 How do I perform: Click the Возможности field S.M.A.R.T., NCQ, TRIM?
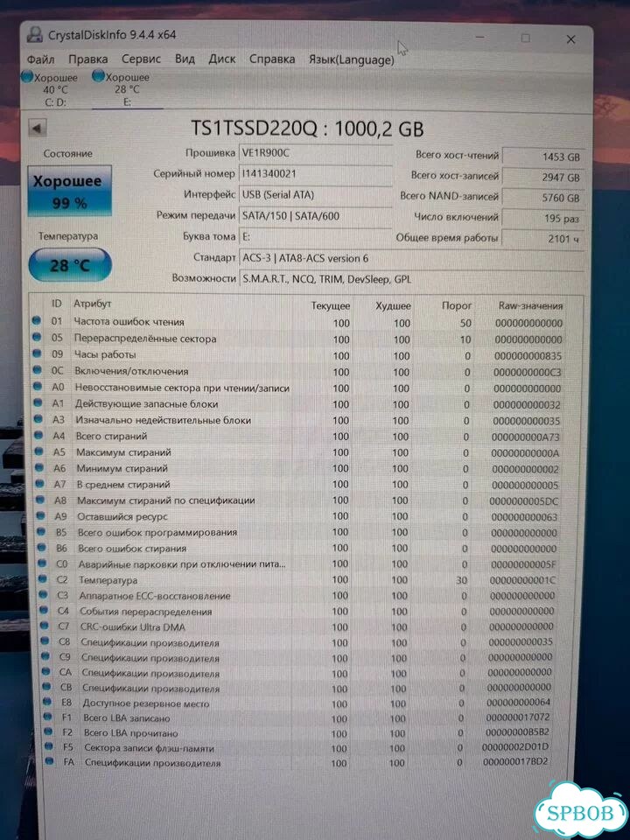pyautogui.click(x=411, y=279)
